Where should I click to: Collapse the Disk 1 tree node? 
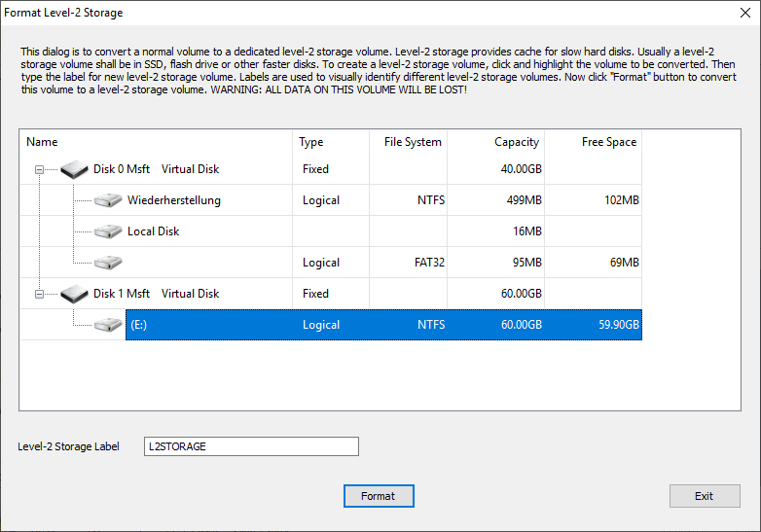tap(40, 294)
